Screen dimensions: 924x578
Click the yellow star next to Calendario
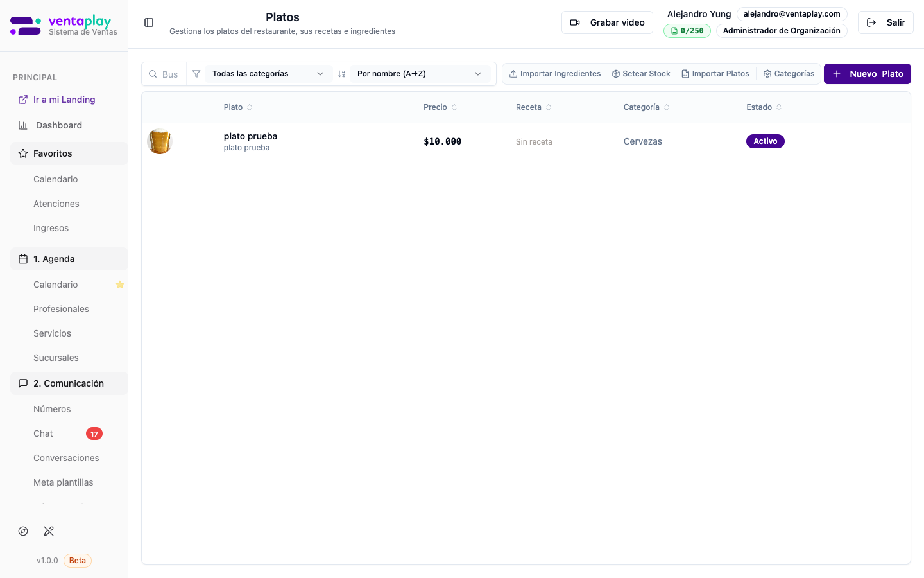point(120,285)
